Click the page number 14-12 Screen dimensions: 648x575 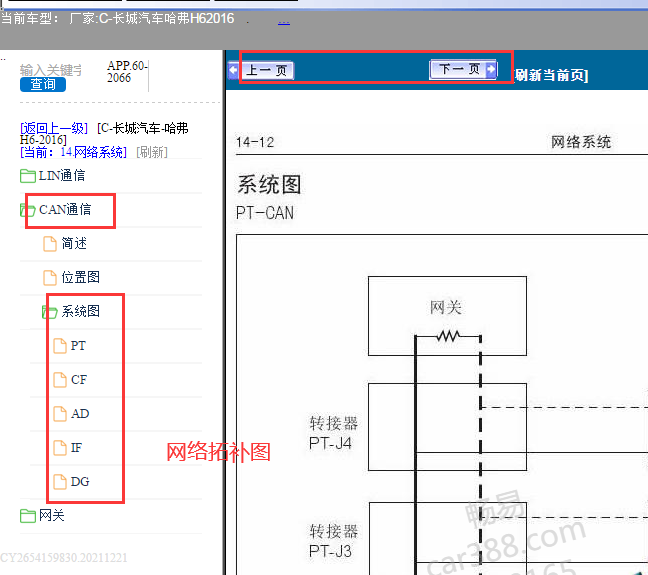point(255,142)
